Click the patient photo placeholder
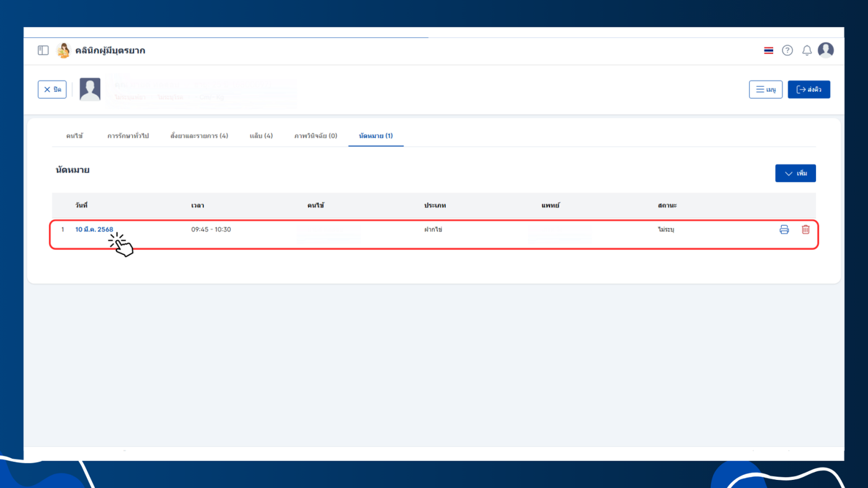Viewport: 868px width, 488px height. pyautogui.click(x=90, y=89)
